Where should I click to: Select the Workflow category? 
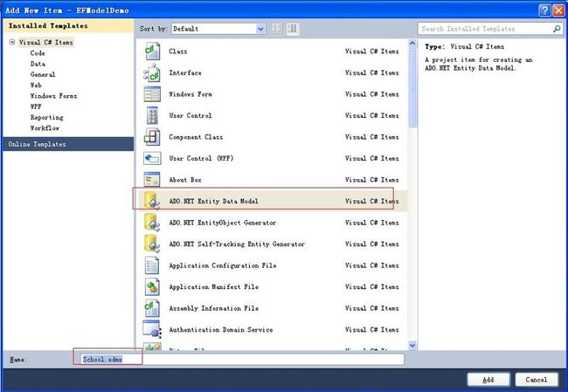click(x=45, y=128)
